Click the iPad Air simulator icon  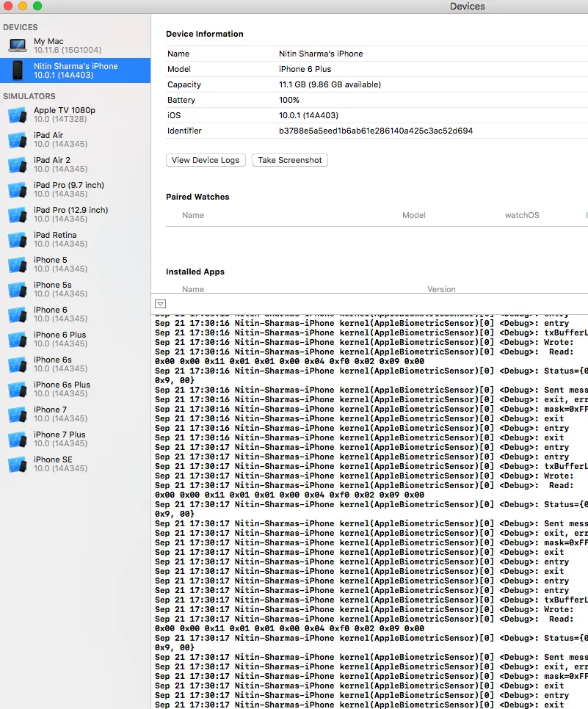coord(18,139)
